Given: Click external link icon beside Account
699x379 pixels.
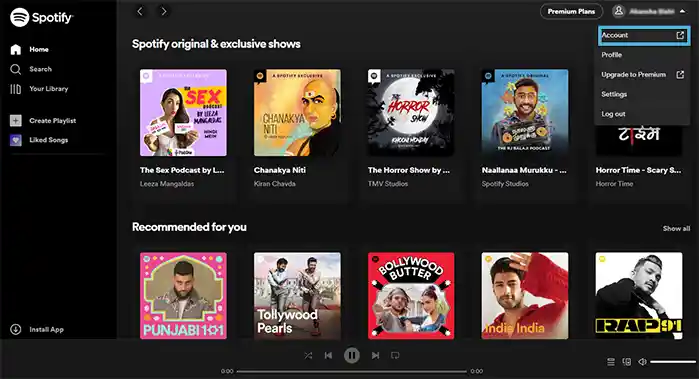Looking at the screenshot, I should 680,35.
